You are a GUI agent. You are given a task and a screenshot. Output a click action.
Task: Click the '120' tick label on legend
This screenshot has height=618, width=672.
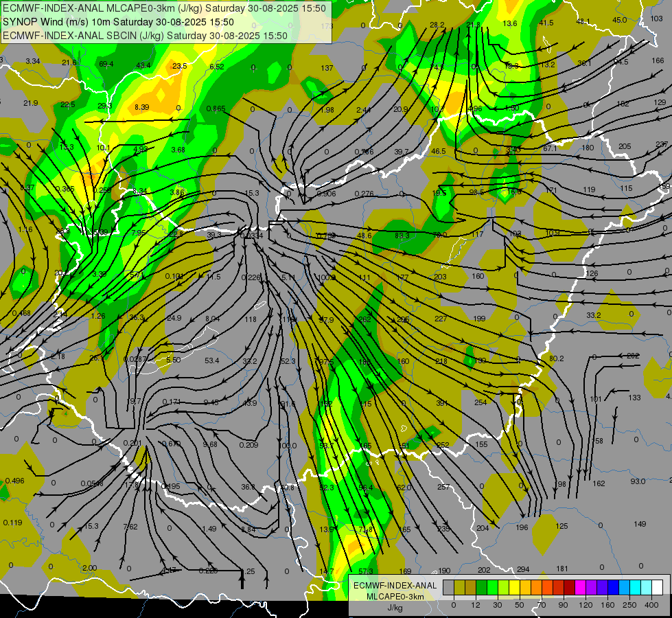pos(586,605)
